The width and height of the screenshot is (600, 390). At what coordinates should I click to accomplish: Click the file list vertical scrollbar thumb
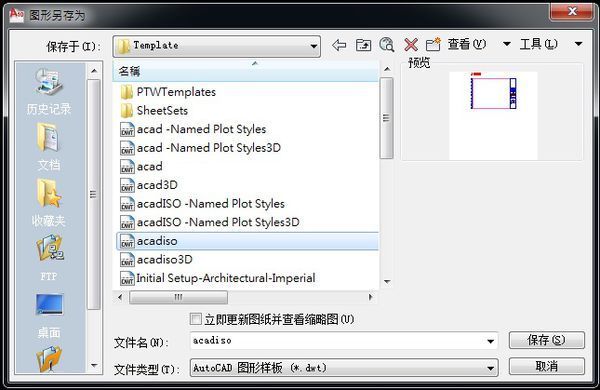(x=387, y=118)
